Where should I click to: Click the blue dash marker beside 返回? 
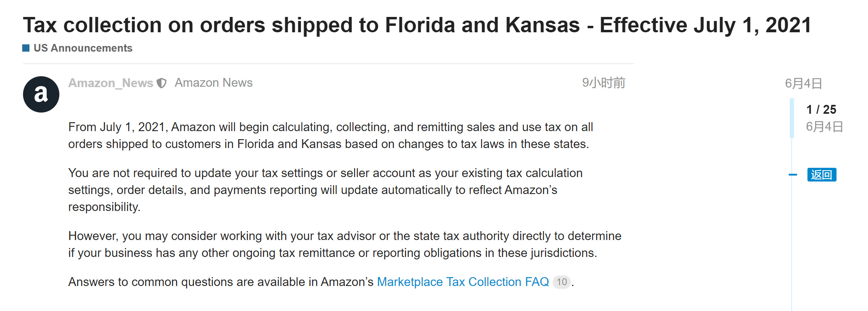pos(793,175)
